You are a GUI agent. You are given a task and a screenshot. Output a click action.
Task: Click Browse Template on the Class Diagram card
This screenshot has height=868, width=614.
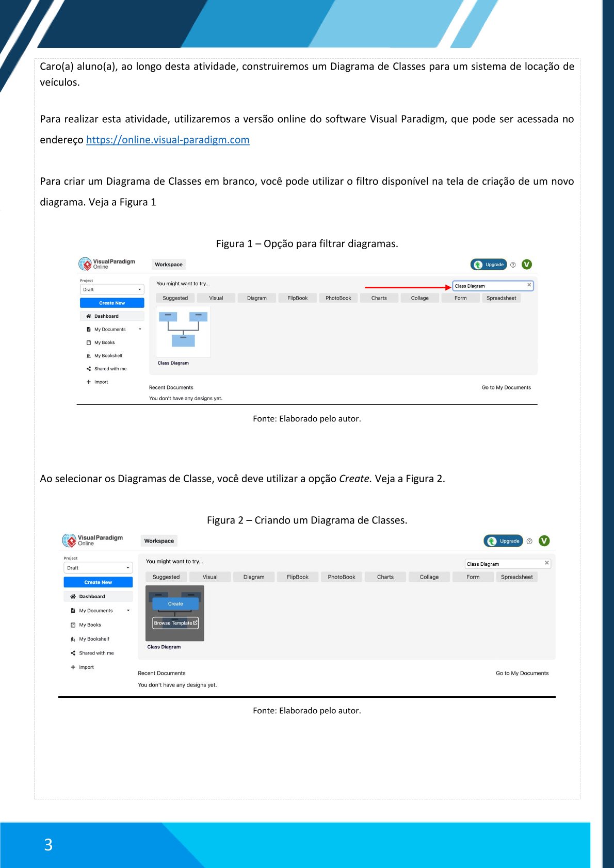pos(175,623)
